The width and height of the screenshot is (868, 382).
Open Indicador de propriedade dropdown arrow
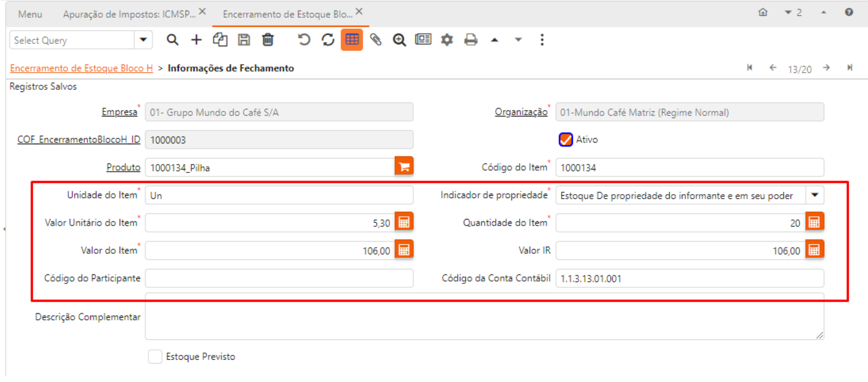815,195
